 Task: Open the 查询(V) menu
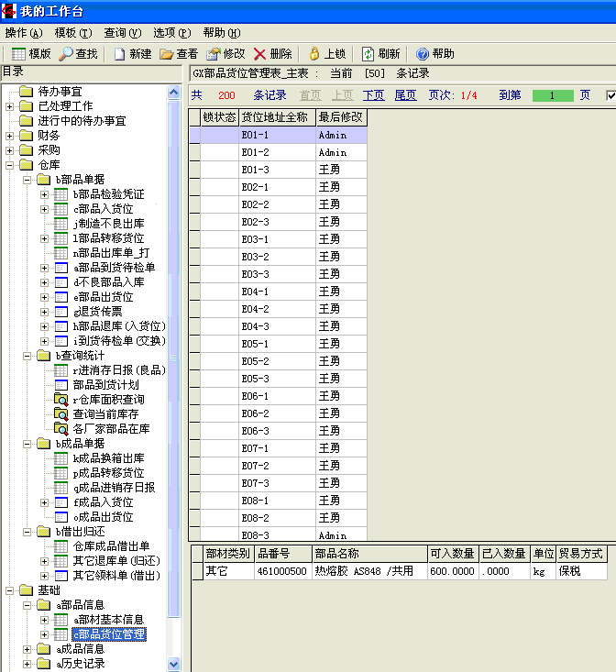[x=122, y=32]
